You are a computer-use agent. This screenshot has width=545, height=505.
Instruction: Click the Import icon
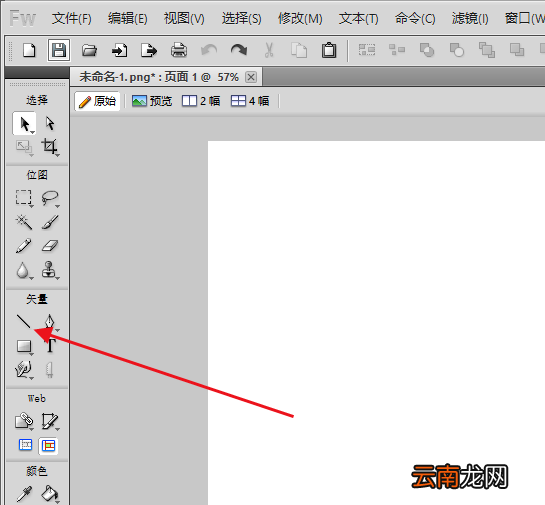coord(119,51)
